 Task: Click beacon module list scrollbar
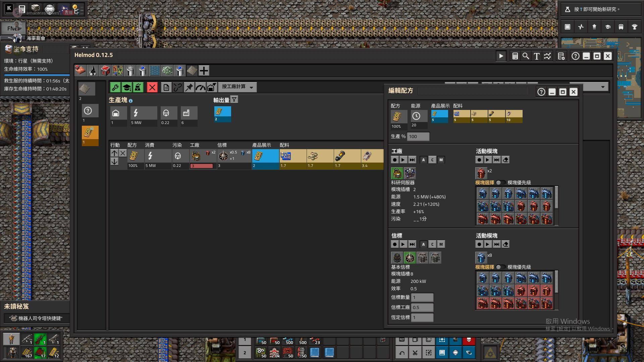tap(557, 282)
